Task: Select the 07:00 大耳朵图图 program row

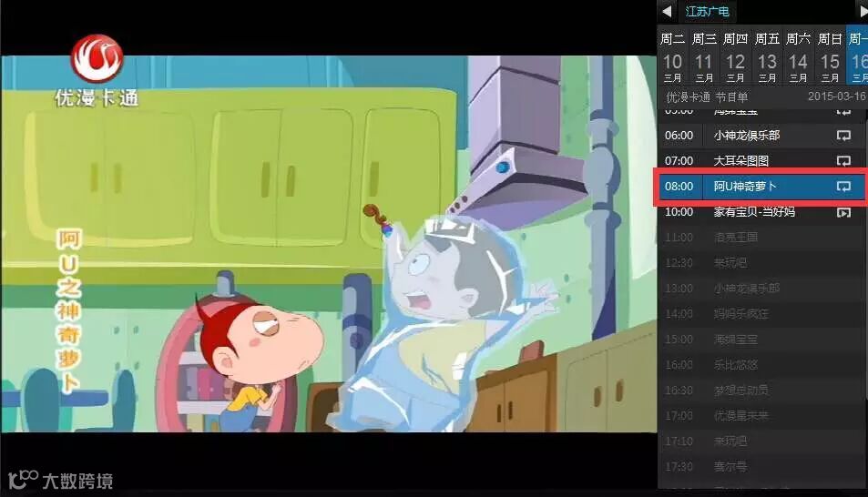Action: (x=761, y=160)
